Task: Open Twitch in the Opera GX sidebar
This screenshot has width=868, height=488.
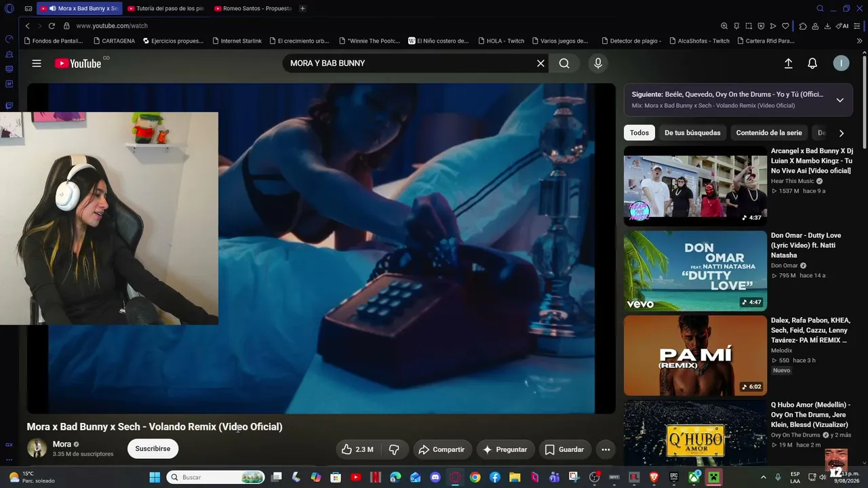Action: 9,106
